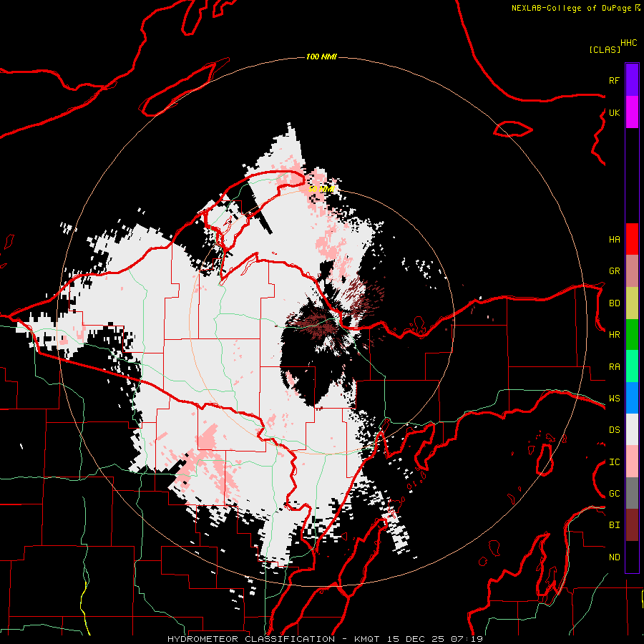Click the UK magenta legend swatch
The height and width of the screenshot is (644, 644).
point(632,112)
